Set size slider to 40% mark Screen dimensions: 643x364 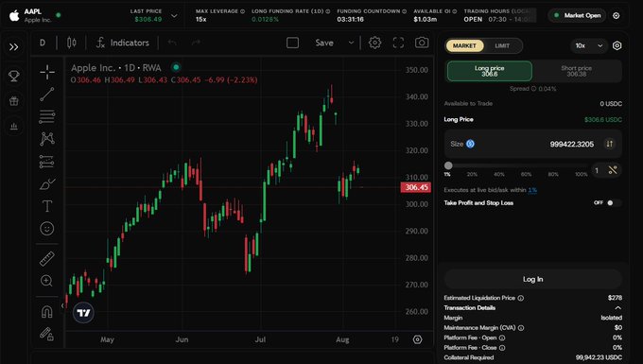point(499,174)
